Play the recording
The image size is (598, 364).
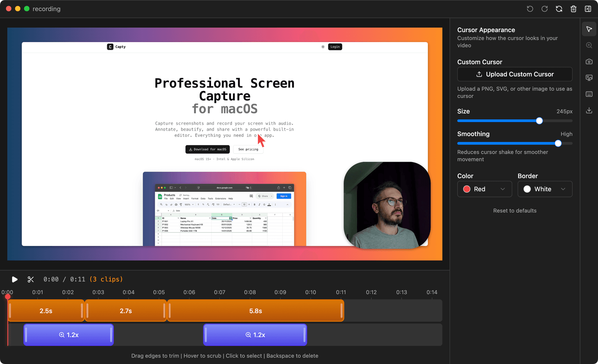click(14, 279)
